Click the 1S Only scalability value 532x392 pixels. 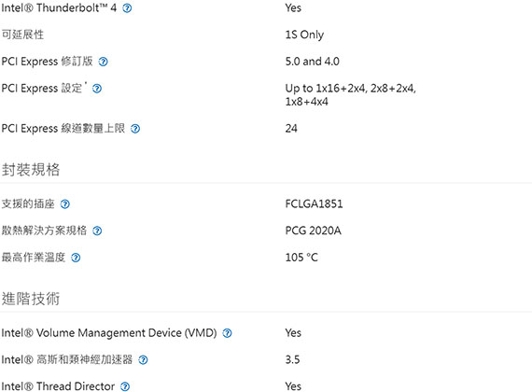coord(304,35)
